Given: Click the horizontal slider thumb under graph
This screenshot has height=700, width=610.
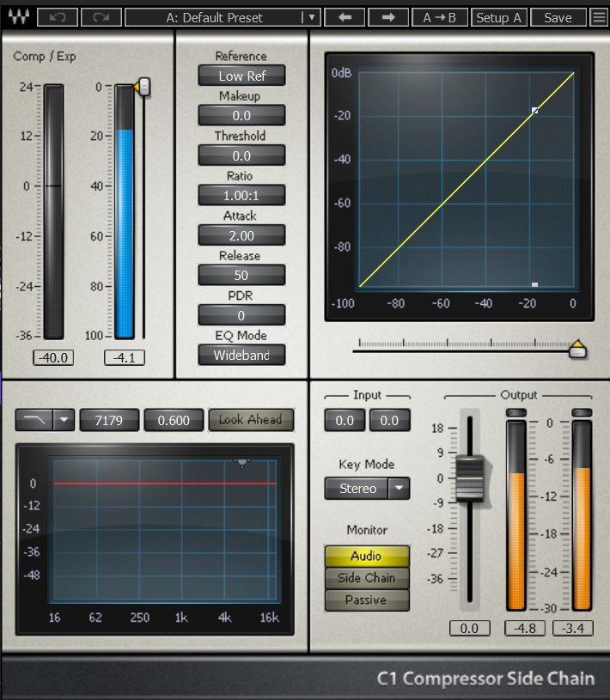Looking at the screenshot, I should pos(578,349).
